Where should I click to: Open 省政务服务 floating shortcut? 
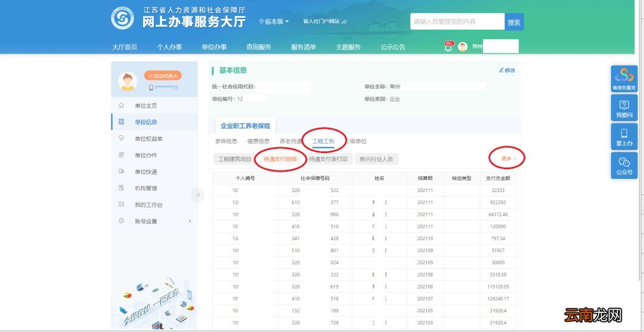[624, 79]
